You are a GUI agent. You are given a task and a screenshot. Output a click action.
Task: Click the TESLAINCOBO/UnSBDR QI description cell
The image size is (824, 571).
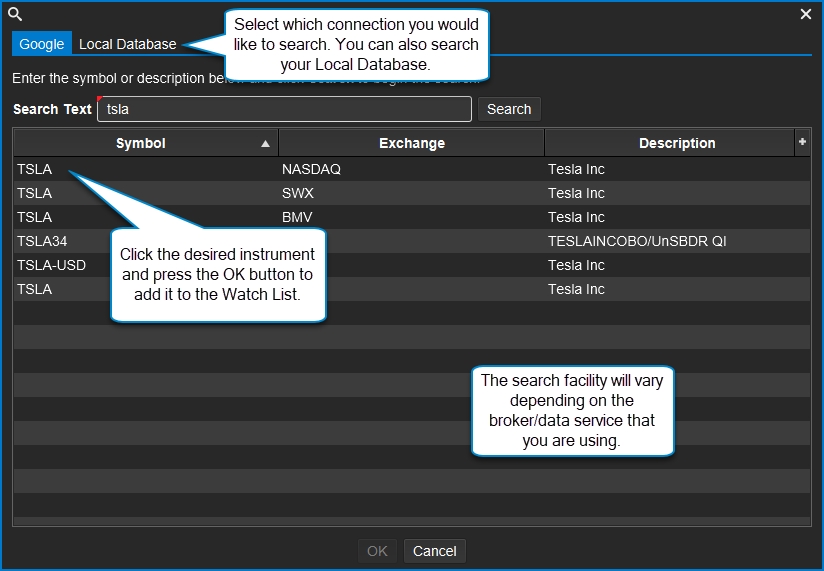636,241
